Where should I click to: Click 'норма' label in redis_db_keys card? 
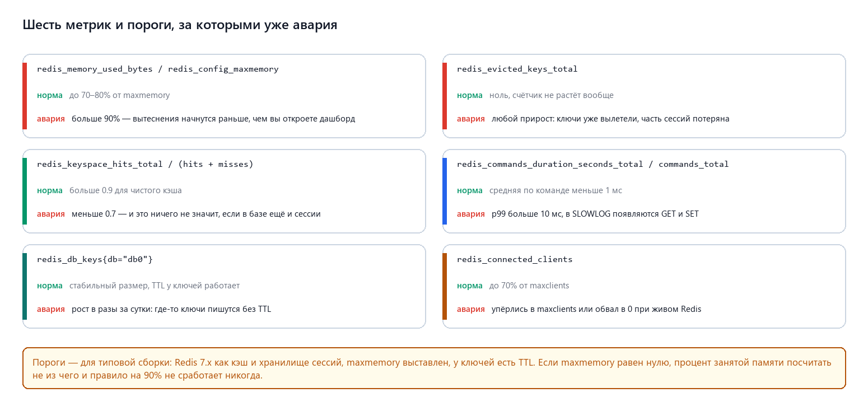(50, 286)
